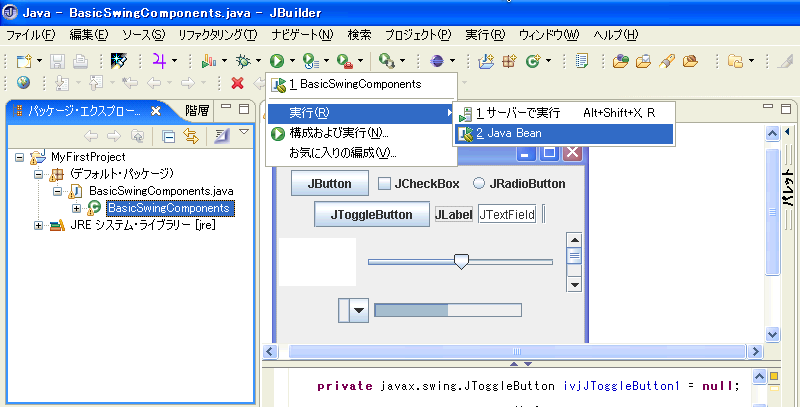Image resolution: width=800 pixels, height=407 pixels.
Task: Click the globe icon in second toolbar row
Action: click(23, 83)
